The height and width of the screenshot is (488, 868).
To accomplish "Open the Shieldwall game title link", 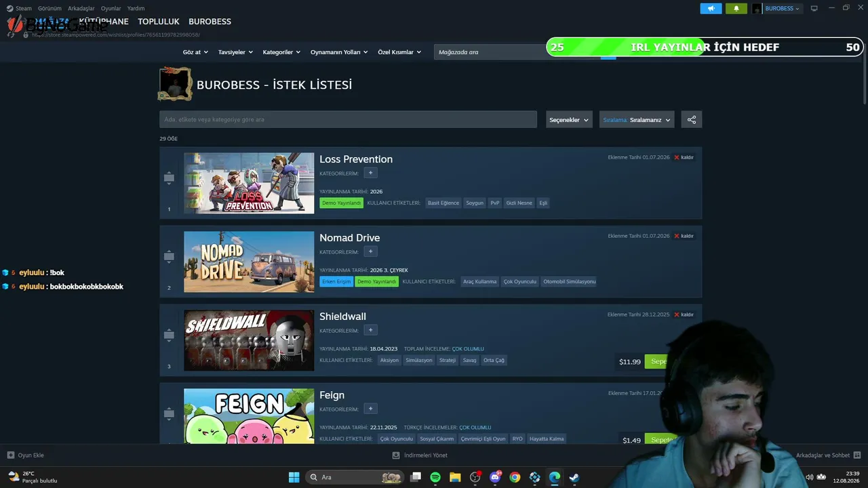I will click(343, 317).
